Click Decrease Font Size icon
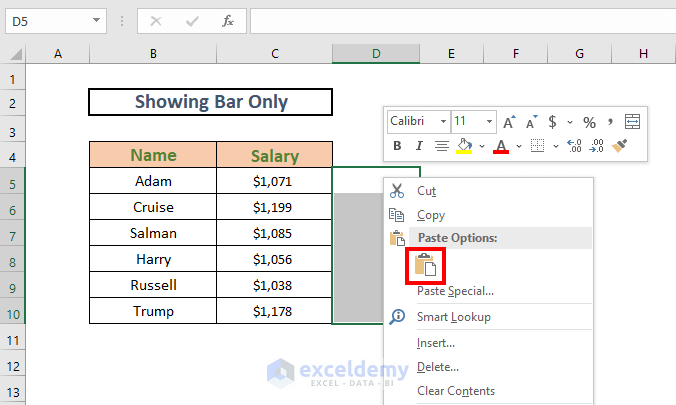The image size is (676, 405). pyautogui.click(x=532, y=122)
